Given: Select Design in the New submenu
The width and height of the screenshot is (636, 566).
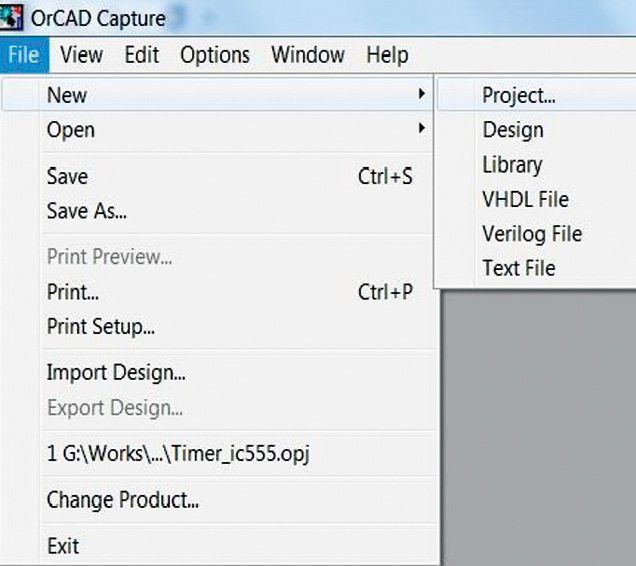Looking at the screenshot, I should pos(513,130).
